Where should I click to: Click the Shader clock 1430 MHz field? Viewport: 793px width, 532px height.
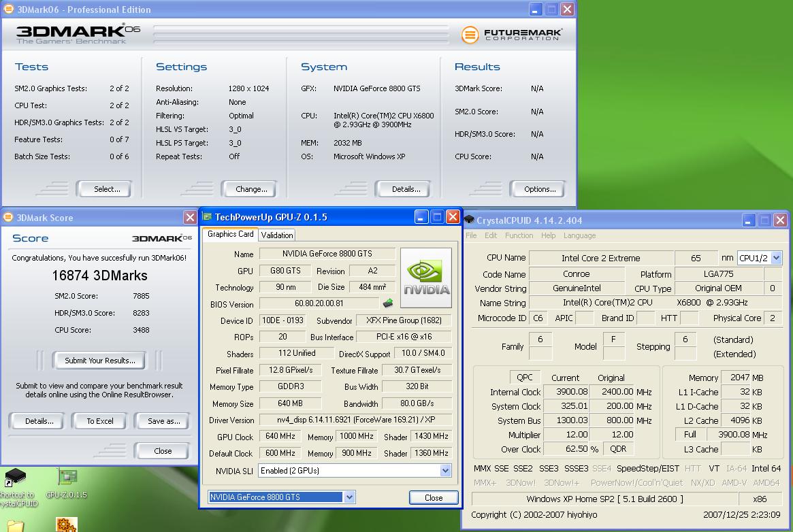431,436
